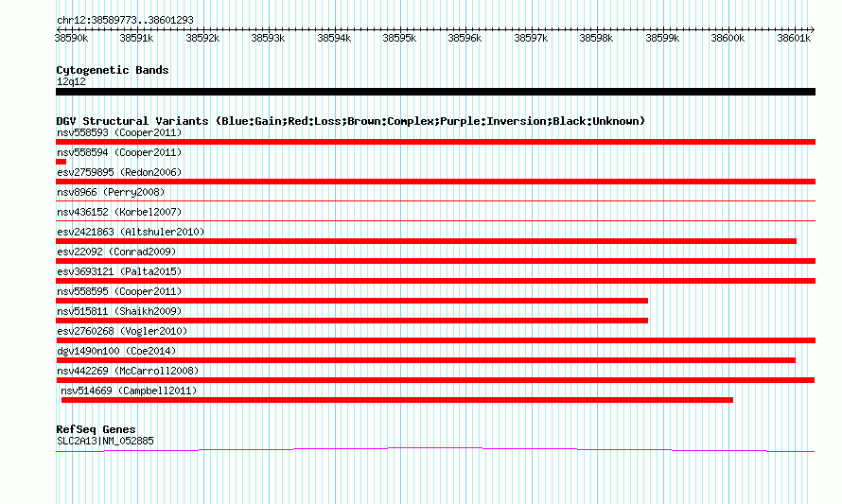Click the nsv514669 (Campbell2011) label
The image size is (842, 504).
[x=129, y=391]
